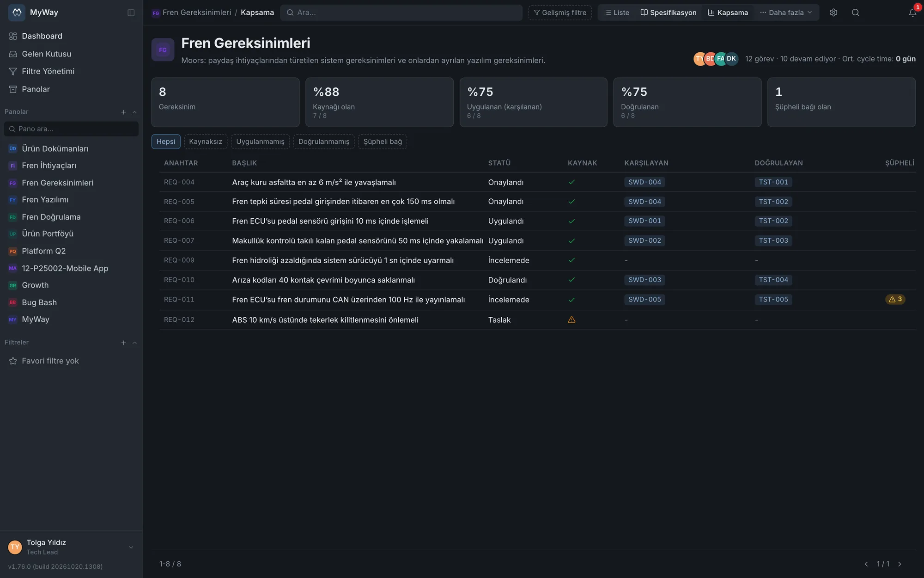The image size is (924, 578).
Task: Click the Fren Gereksinimleri breadcrumb link
Action: click(197, 12)
